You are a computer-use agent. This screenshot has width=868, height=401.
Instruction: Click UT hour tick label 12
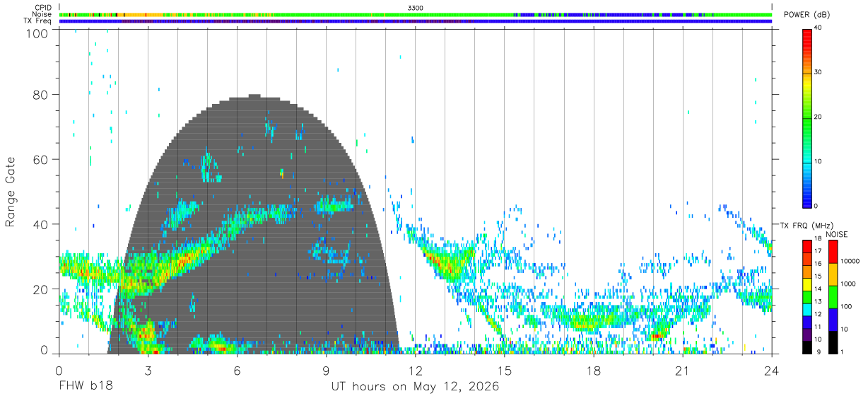tap(416, 371)
